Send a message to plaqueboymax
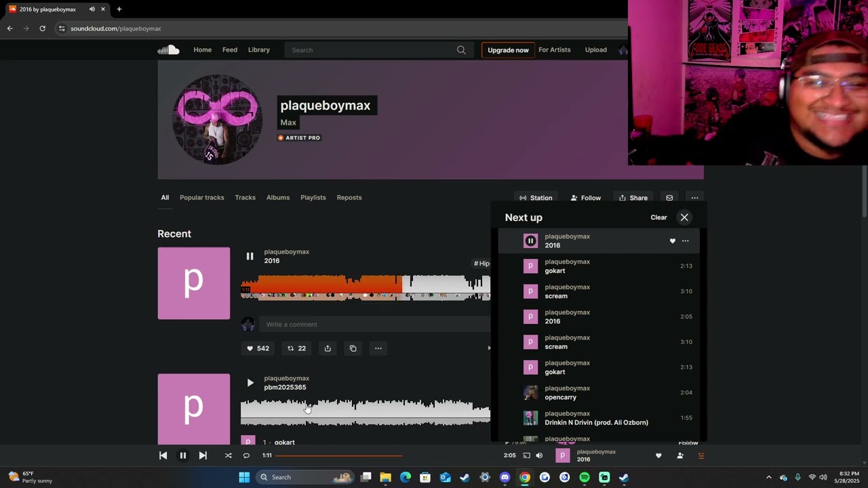The image size is (868, 488). point(669,198)
